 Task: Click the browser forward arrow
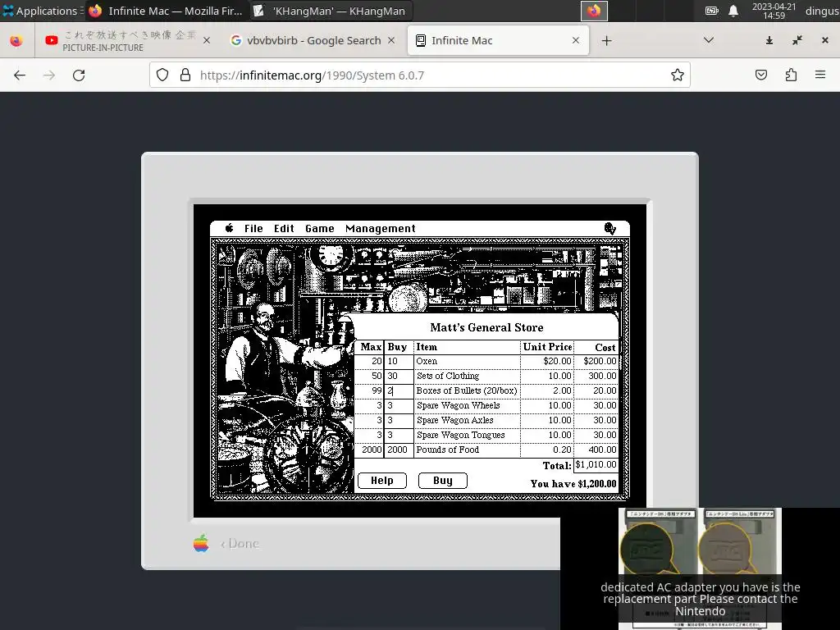click(x=49, y=75)
